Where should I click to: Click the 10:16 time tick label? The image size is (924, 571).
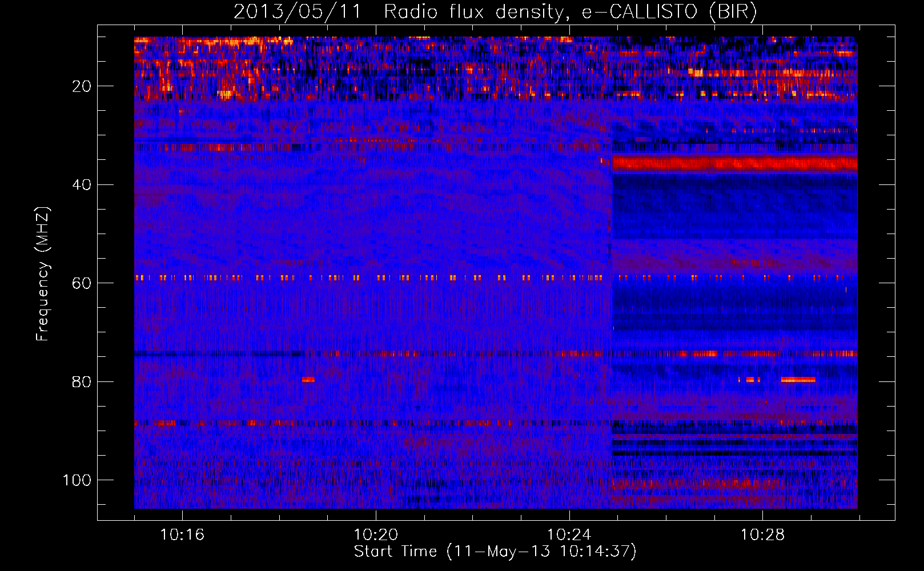coord(182,535)
